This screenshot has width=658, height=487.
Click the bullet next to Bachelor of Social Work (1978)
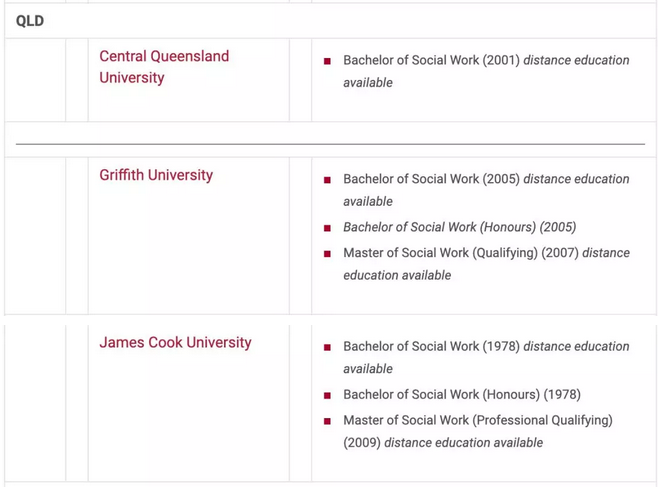327,347
